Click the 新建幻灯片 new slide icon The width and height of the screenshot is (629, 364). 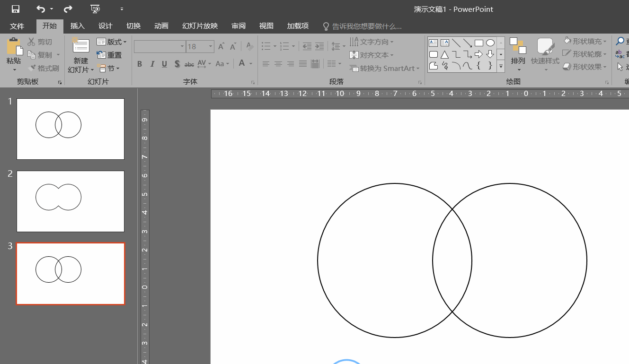(81, 46)
